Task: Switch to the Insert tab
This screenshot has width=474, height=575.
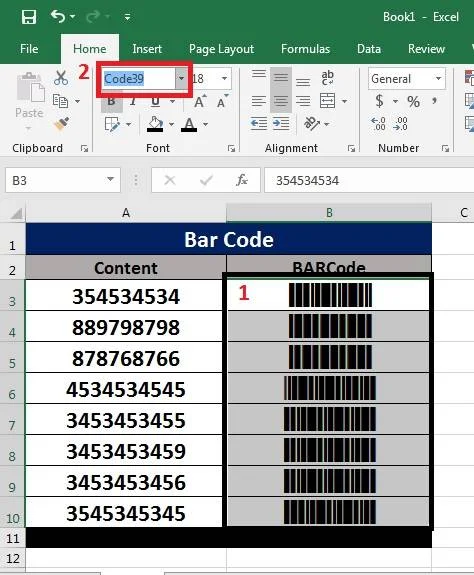Action: (x=147, y=49)
